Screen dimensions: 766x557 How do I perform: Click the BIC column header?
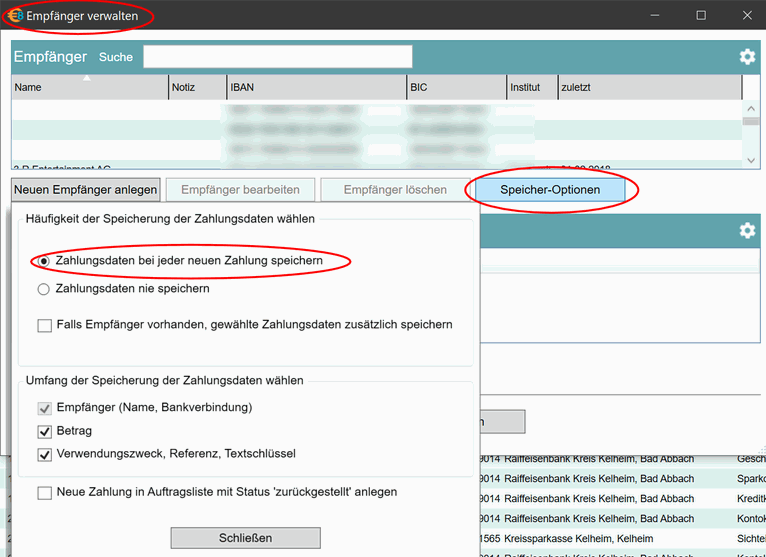tap(456, 88)
